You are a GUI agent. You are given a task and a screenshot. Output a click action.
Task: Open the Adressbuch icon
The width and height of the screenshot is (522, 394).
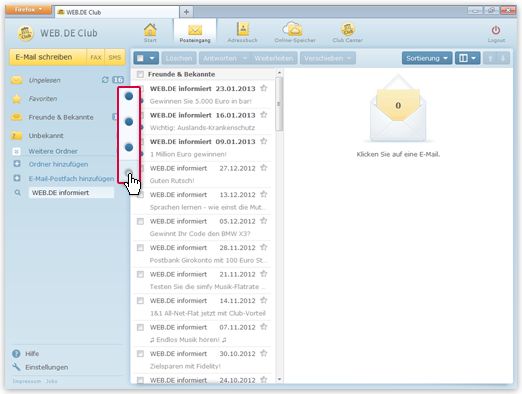click(x=243, y=29)
